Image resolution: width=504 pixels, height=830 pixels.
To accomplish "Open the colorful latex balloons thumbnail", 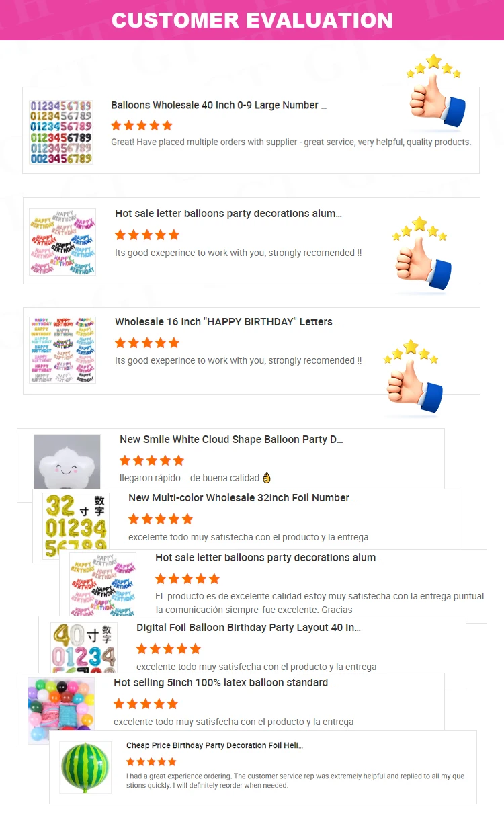I will (60, 710).
